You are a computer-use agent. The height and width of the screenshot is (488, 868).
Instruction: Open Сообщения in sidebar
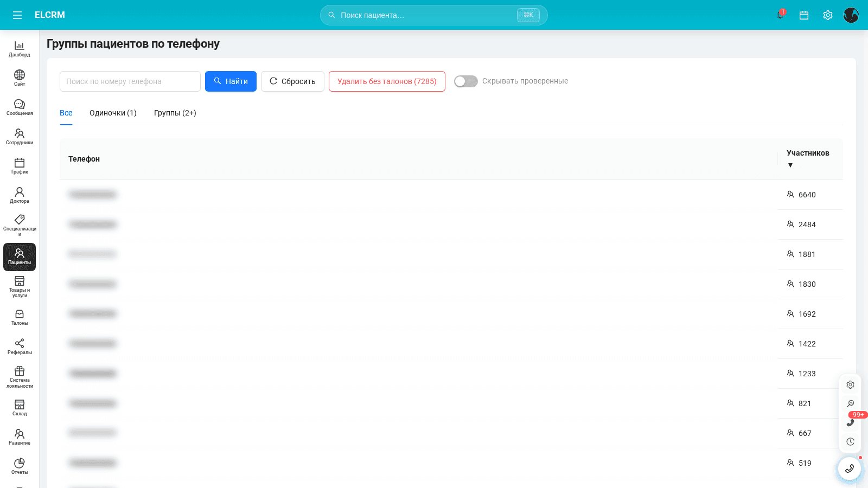tap(20, 107)
